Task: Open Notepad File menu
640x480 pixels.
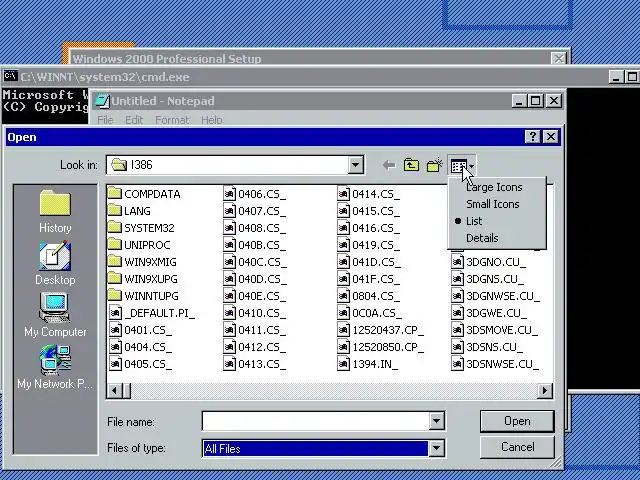Action: pos(105,120)
